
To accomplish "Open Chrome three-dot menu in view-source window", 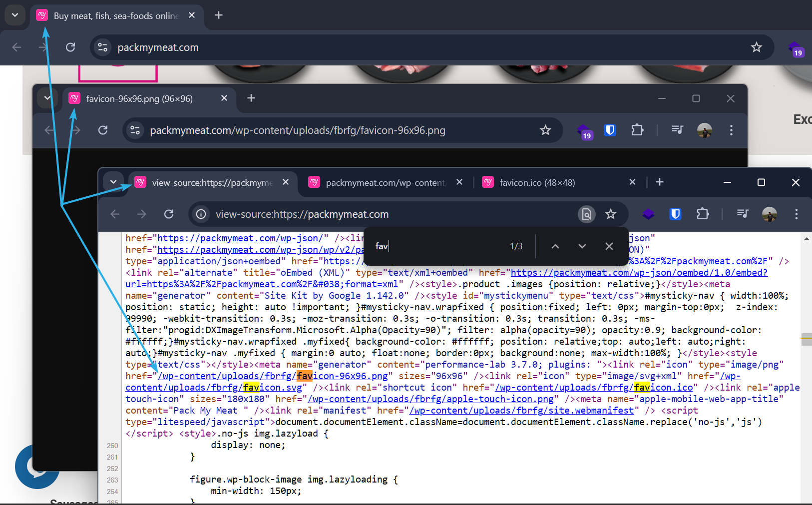I will pos(797,214).
